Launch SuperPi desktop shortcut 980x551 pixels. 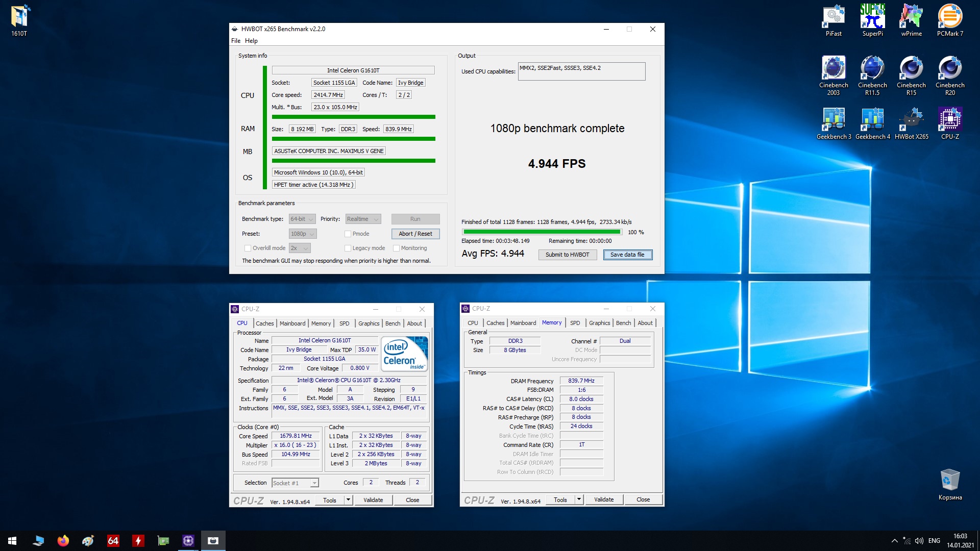(872, 20)
